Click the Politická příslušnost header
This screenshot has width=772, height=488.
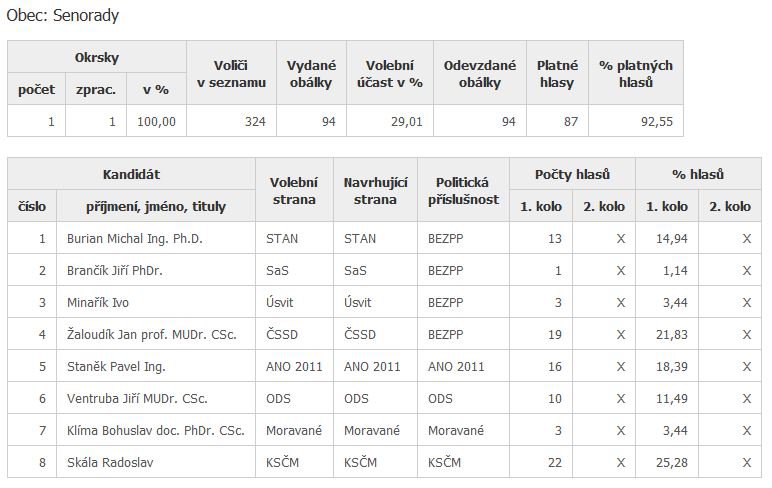[x=463, y=191]
